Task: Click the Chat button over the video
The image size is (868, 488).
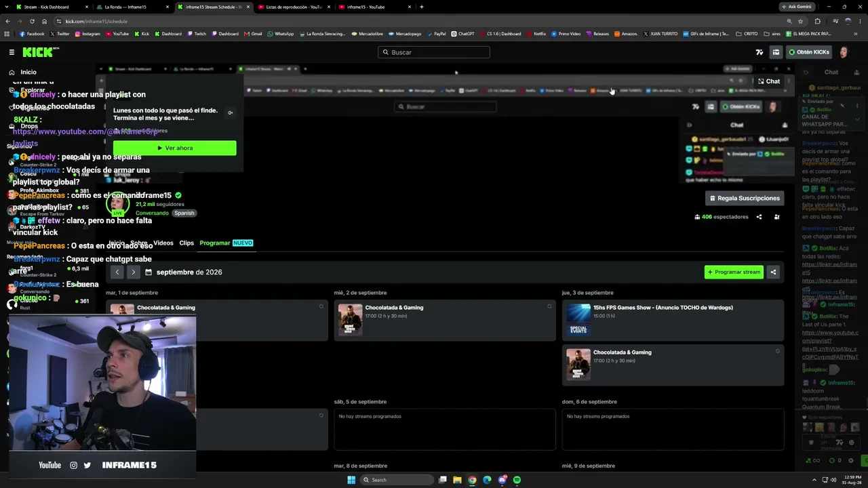Action: [769, 81]
